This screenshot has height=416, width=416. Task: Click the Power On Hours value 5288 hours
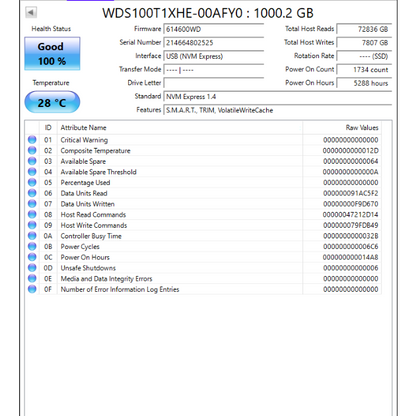(364, 83)
